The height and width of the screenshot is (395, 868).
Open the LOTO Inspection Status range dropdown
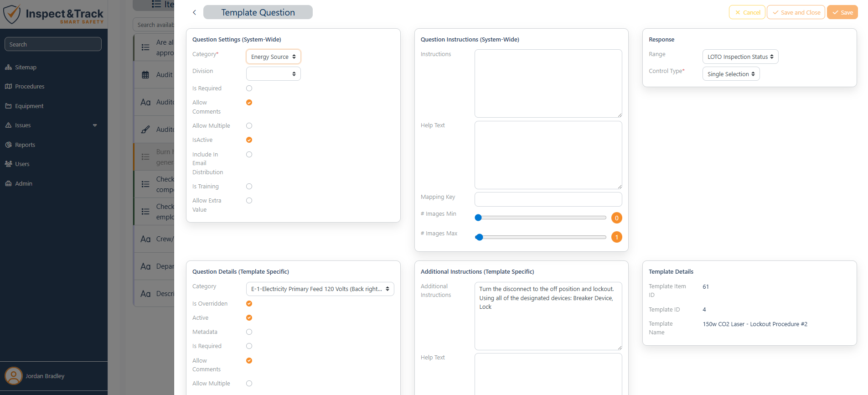point(740,57)
